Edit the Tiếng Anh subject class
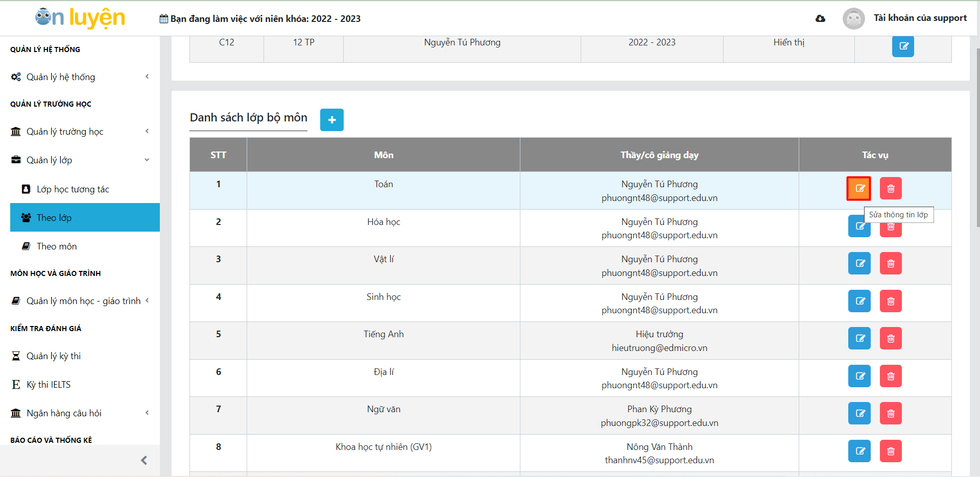Image resolution: width=980 pixels, height=477 pixels. [x=859, y=338]
